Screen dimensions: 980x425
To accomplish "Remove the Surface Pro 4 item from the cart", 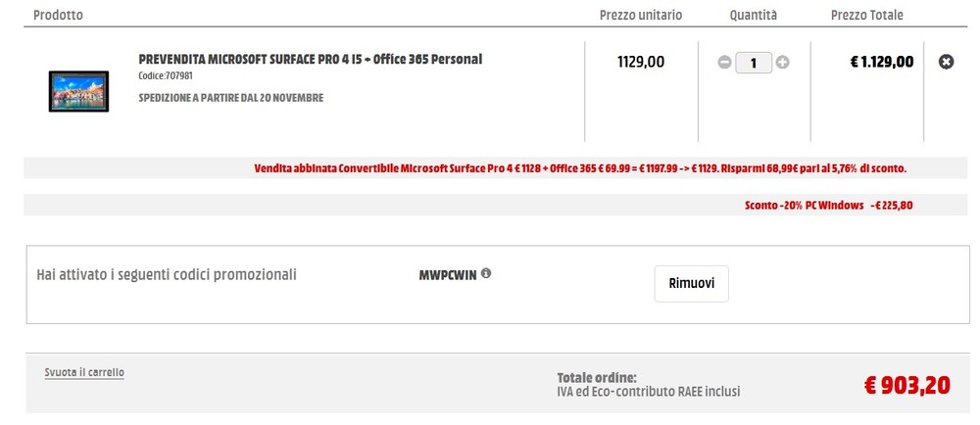I will point(947,62).
